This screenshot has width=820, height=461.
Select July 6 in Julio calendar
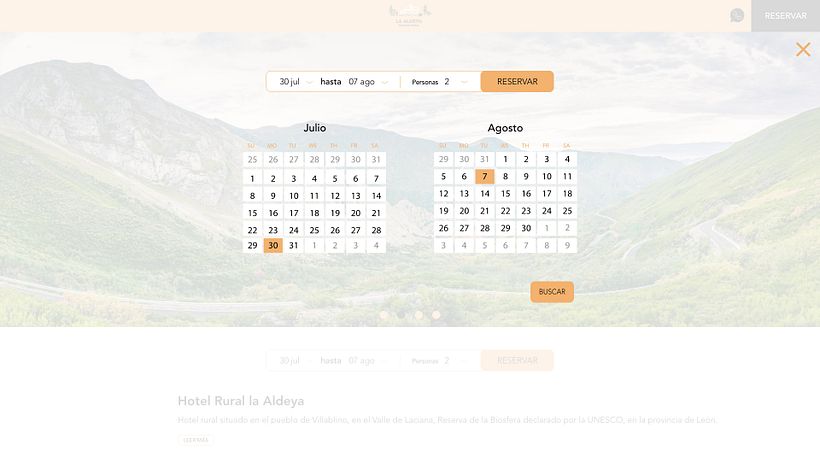click(356, 178)
